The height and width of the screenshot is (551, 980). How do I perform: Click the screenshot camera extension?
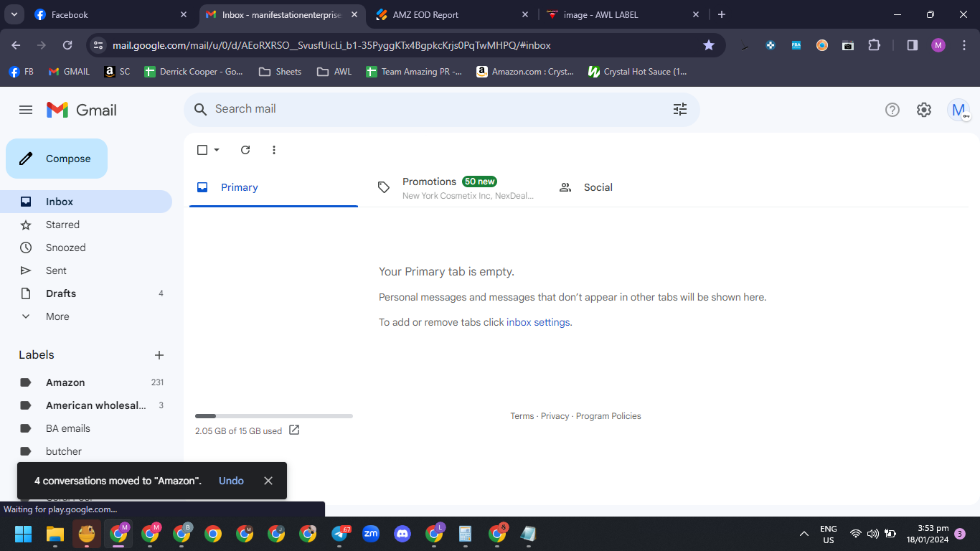(848, 45)
